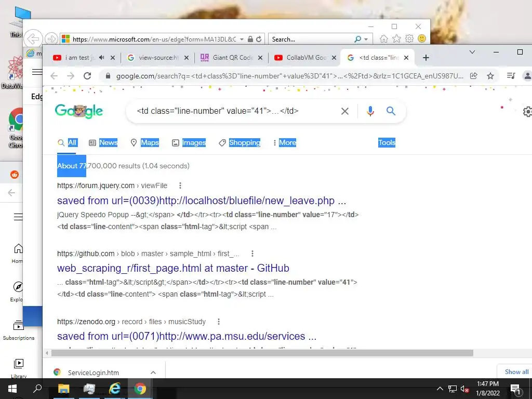Mute the 'i am test' tab audio icon

pos(101,58)
